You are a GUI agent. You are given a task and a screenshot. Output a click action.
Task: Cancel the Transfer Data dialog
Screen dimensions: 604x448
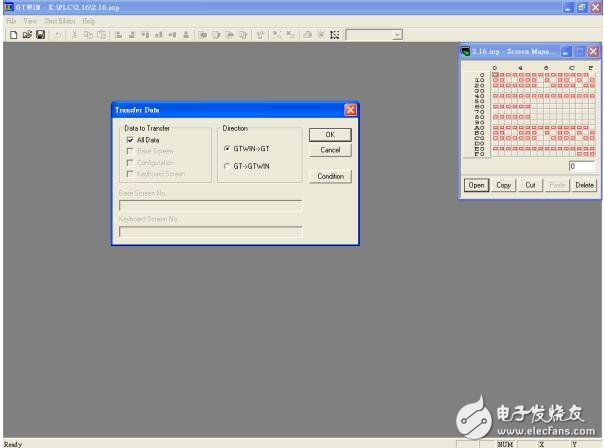tap(330, 150)
